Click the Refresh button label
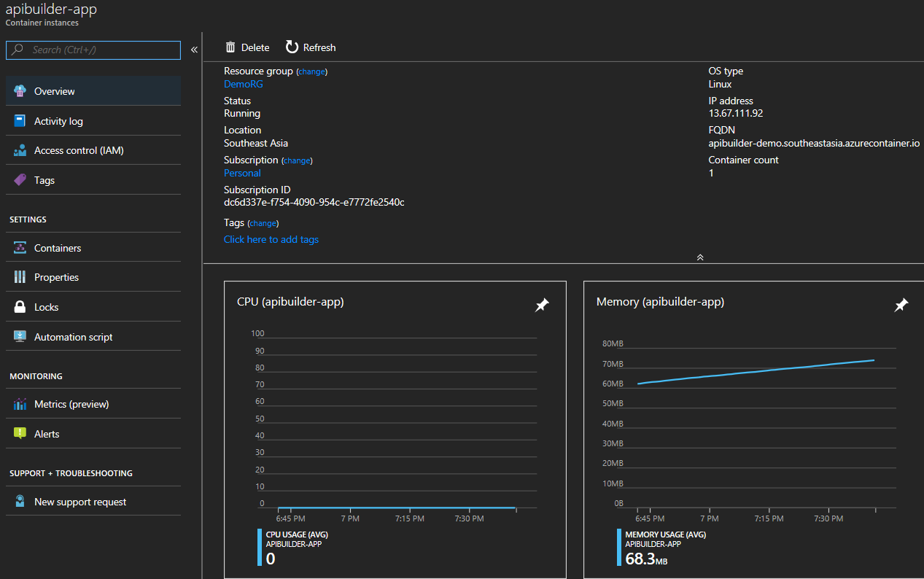The height and width of the screenshot is (579, 924). pos(319,47)
